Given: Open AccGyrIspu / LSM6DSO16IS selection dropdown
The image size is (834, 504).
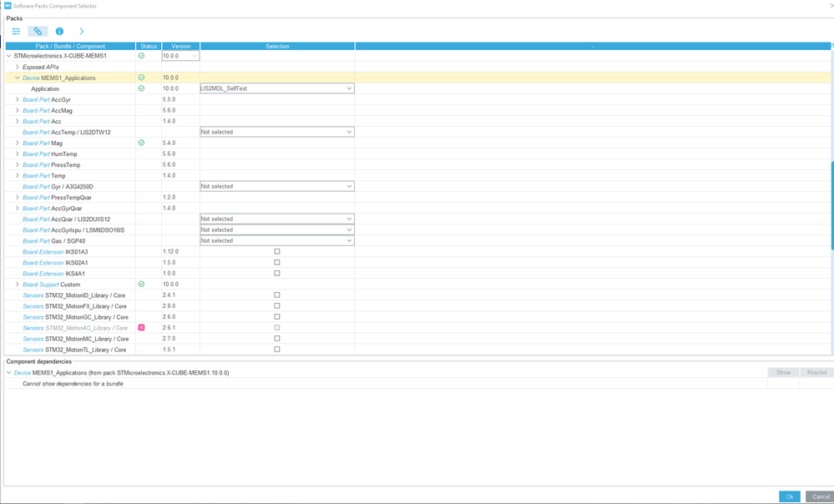Looking at the screenshot, I should click(277, 229).
